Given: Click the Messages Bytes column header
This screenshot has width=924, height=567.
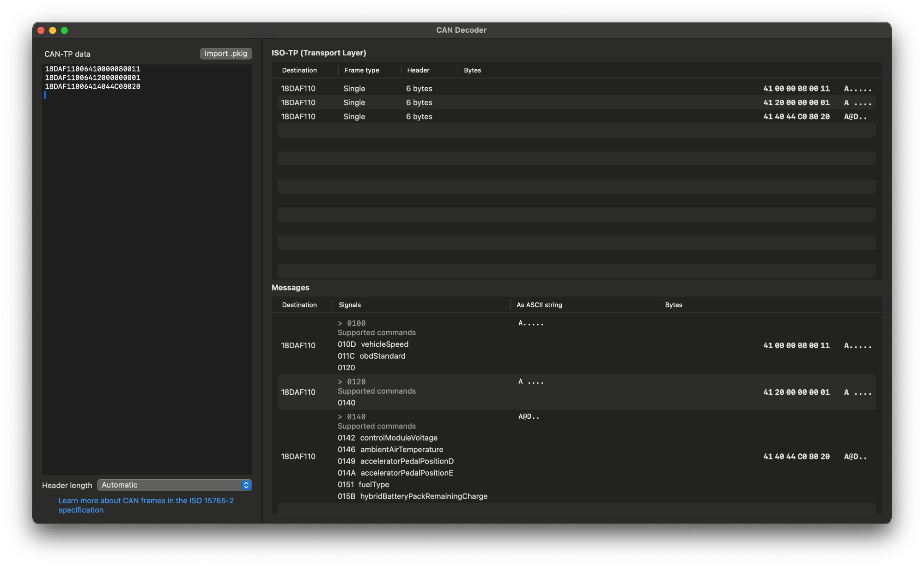Looking at the screenshot, I should point(674,305).
